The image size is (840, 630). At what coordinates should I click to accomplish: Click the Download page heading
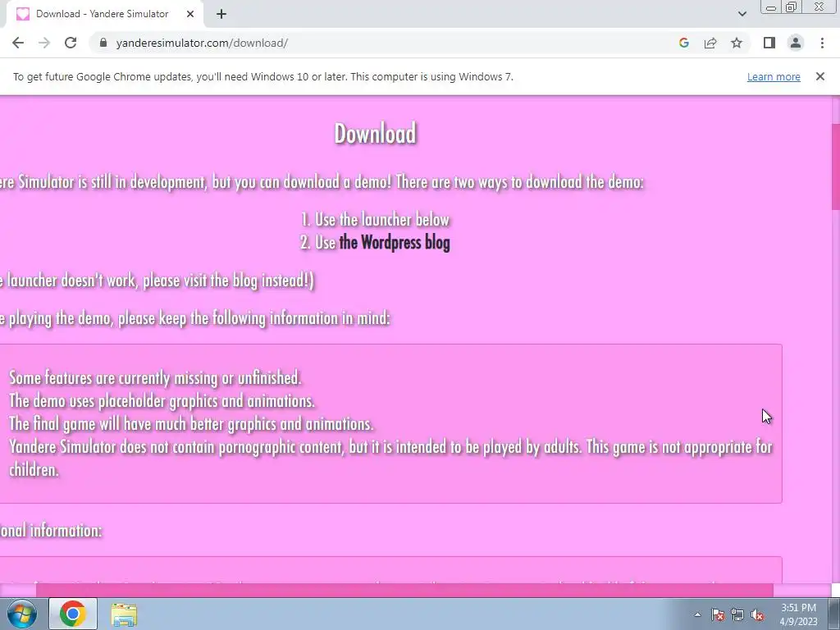coord(375,134)
